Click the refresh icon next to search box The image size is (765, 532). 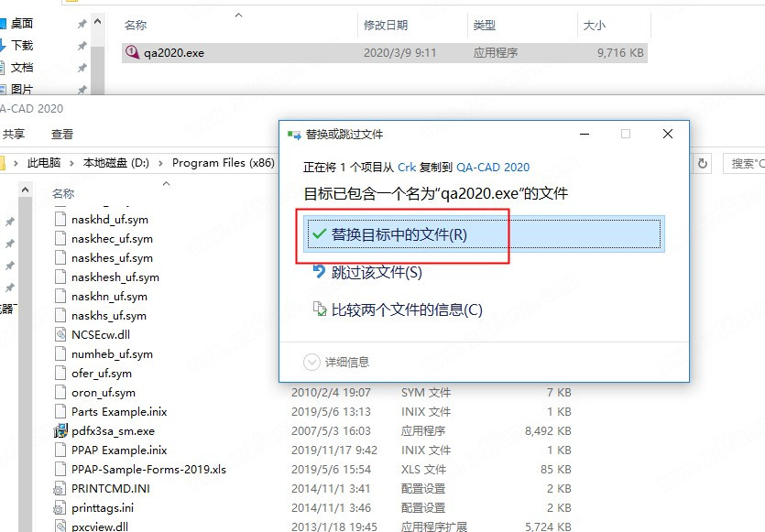tap(703, 163)
